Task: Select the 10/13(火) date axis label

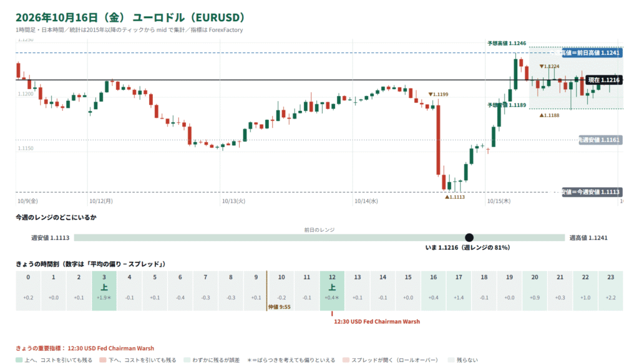Action: click(x=233, y=201)
